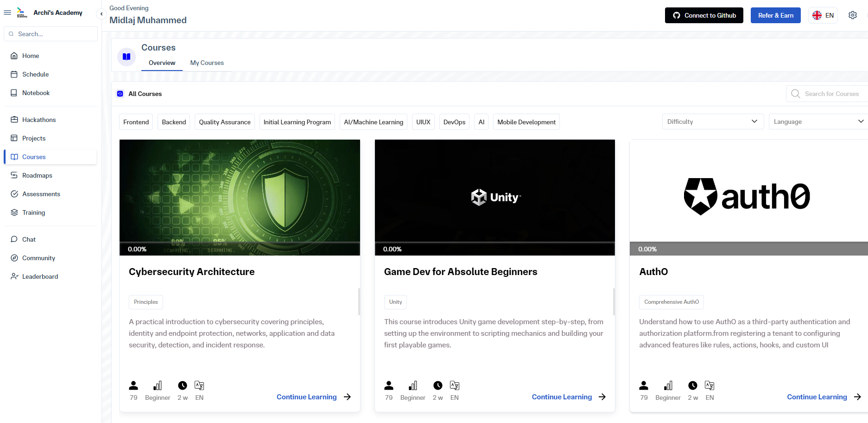The width and height of the screenshot is (868, 423).
Task: Select the AI category chip
Action: (482, 122)
